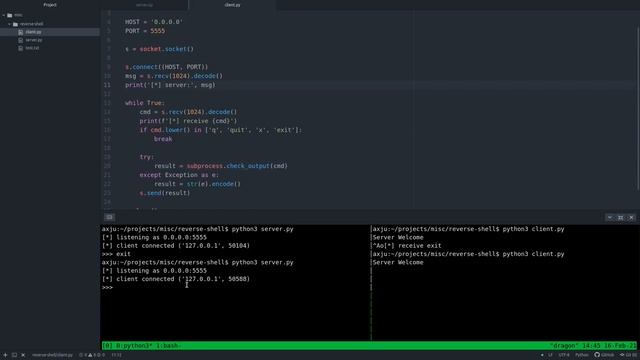Click the last 'Server Welcome' in right terminal pane
The height and width of the screenshot is (360, 640).
(398, 262)
